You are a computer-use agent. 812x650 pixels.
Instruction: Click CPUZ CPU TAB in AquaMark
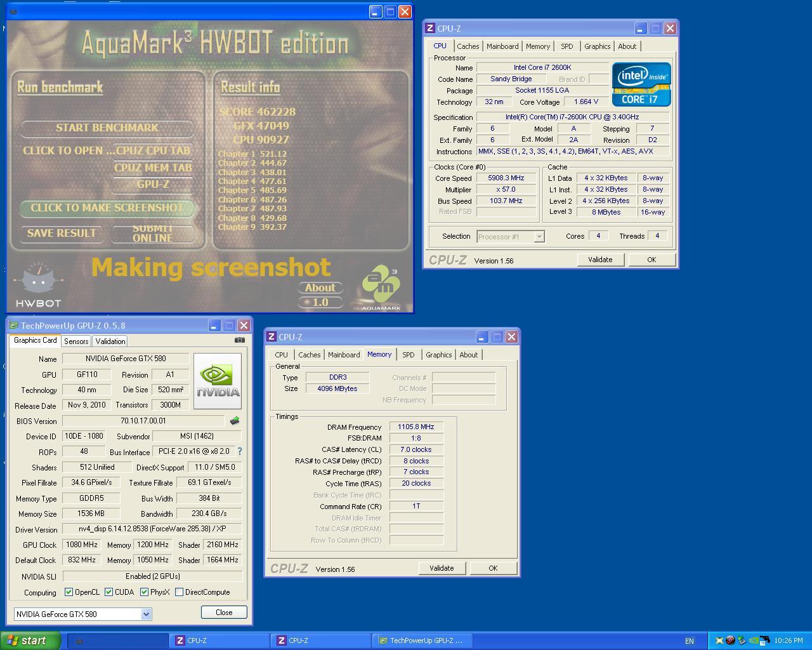153,151
